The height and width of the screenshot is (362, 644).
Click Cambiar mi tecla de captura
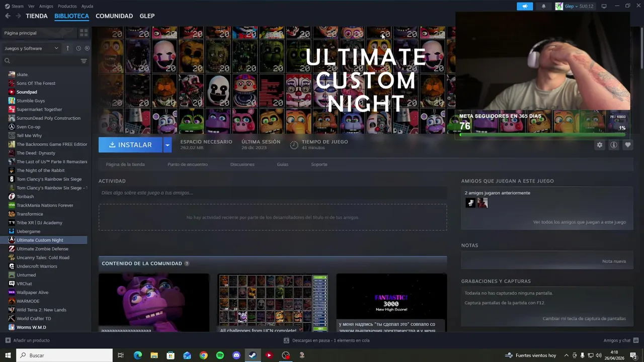click(584, 319)
